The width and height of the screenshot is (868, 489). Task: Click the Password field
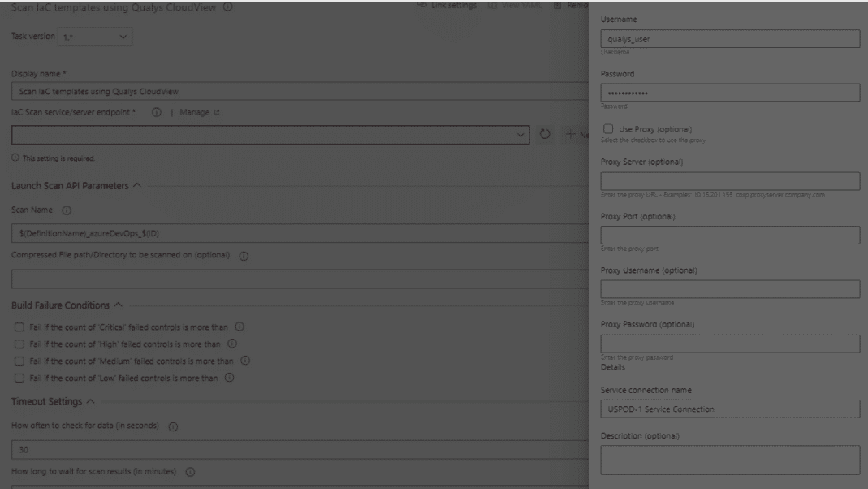[730, 93]
